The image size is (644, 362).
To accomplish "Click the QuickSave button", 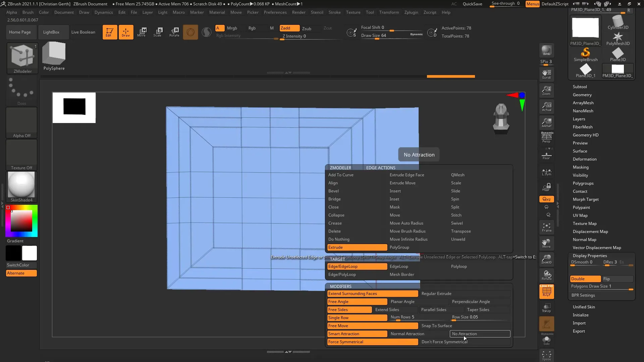I will point(472,4).
